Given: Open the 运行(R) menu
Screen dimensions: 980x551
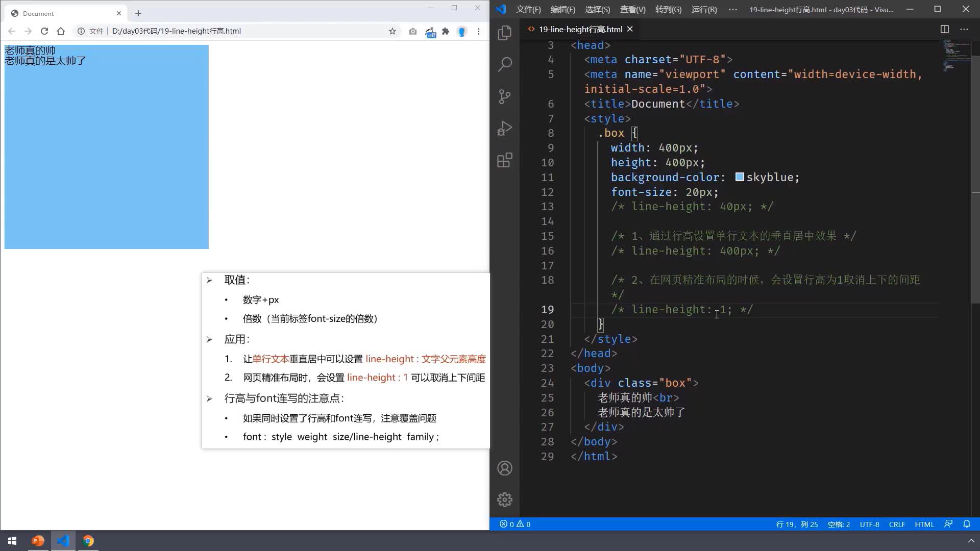Looking at the screenshot, I should point(704,9).
